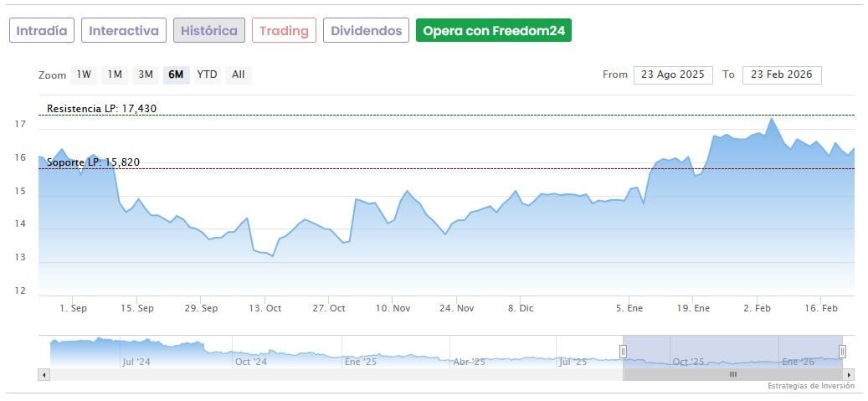View the Dividendos tab
This screenshot has height=401, width=868.
coord(366,31)
